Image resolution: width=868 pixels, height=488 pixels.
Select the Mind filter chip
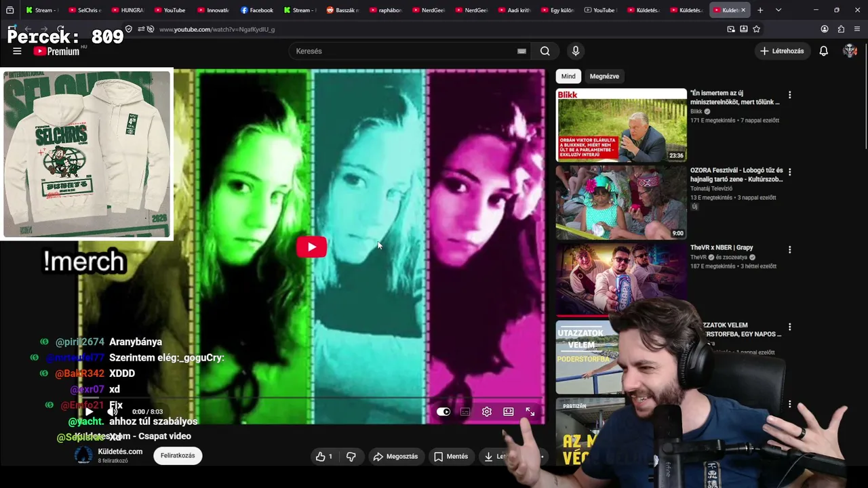(x=568, y=76)
